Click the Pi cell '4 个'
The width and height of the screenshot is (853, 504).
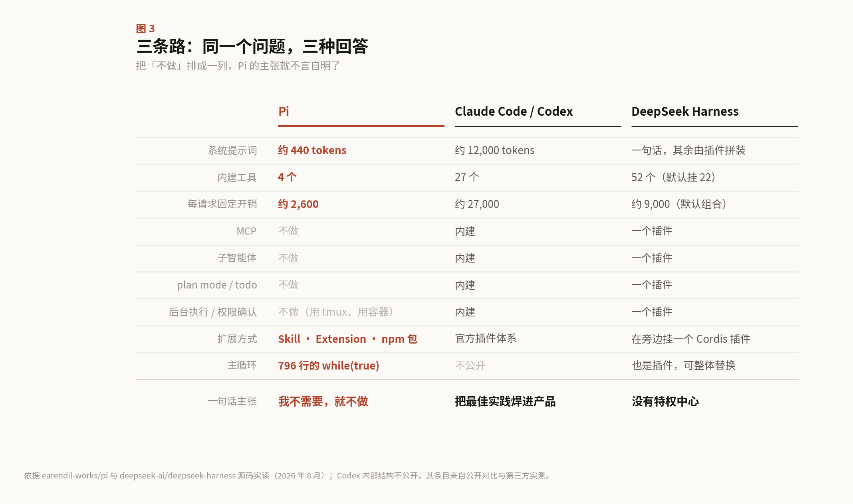point(287,177)
